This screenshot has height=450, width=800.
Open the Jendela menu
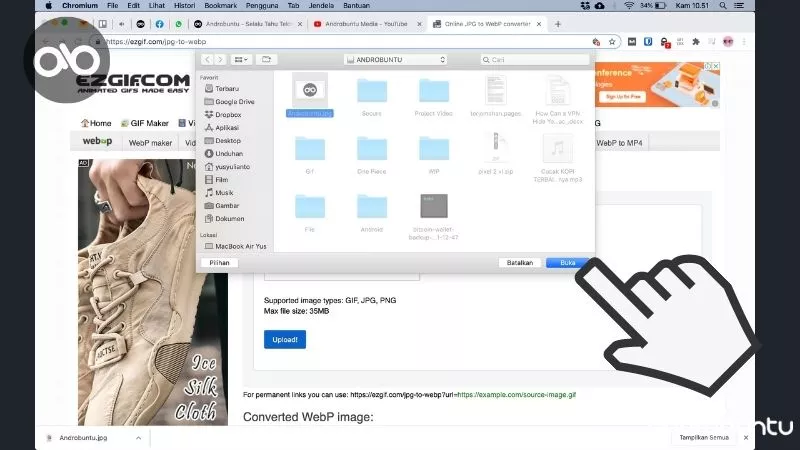coord(321,6)
